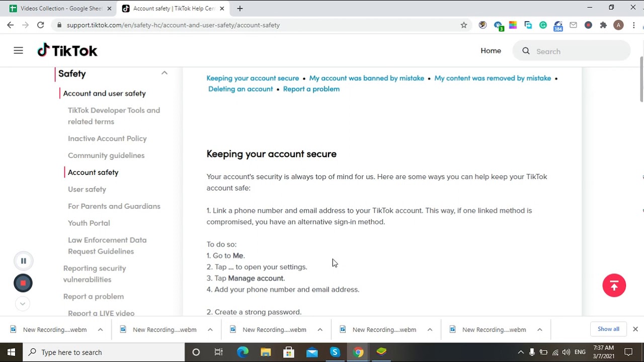Reload the page
The width and height of the screenshot is (644, 362).
coord(40,25)
